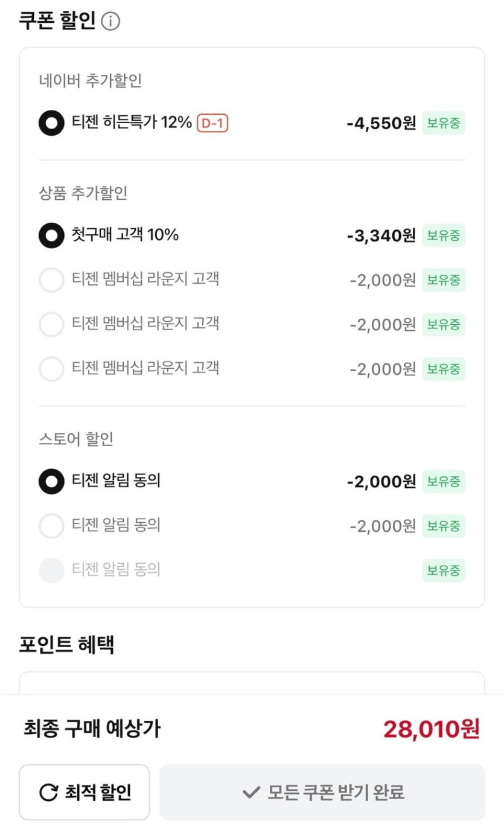The height and width of the screenshot is (824, 504).
Task: Click the checkmark icon in 모든 쿠폰 받기 완료
Action: [250, 792]
